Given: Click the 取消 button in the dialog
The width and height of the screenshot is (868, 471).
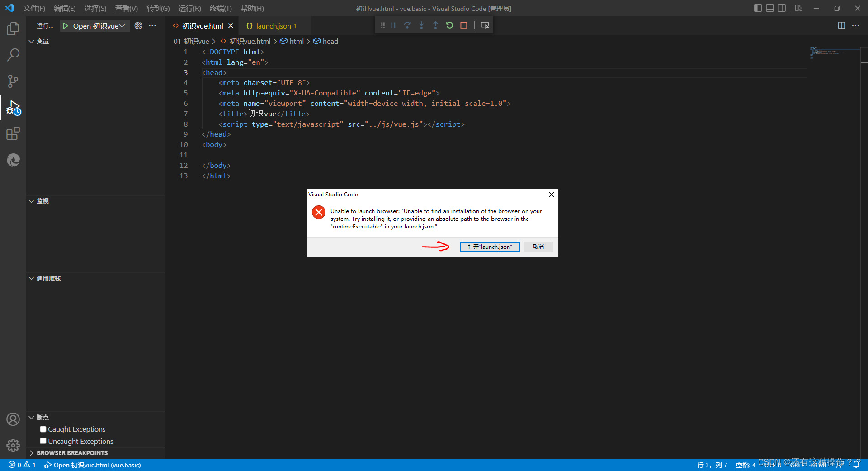Looking at the screenshot, I should tap(538, 247).
